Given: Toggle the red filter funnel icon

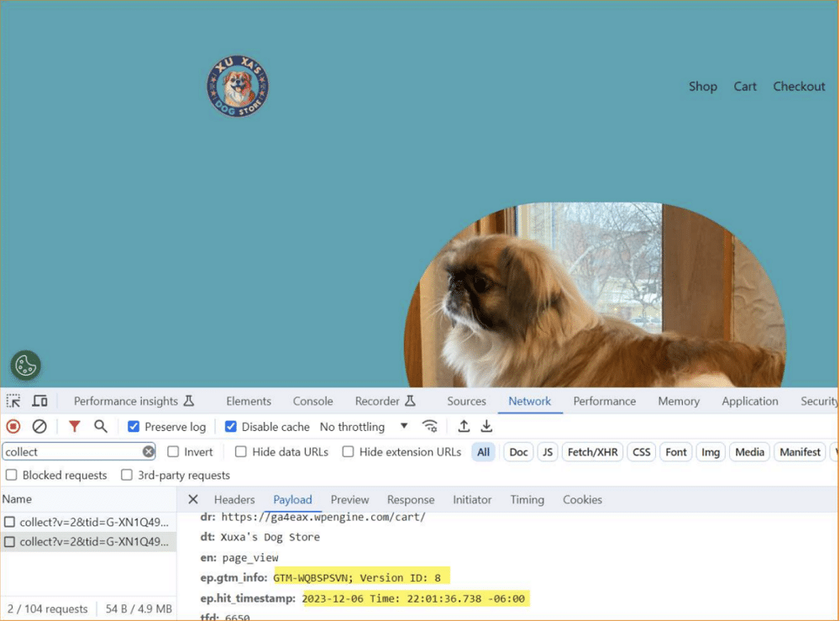Looking at the screenshot, I should 75,427.
